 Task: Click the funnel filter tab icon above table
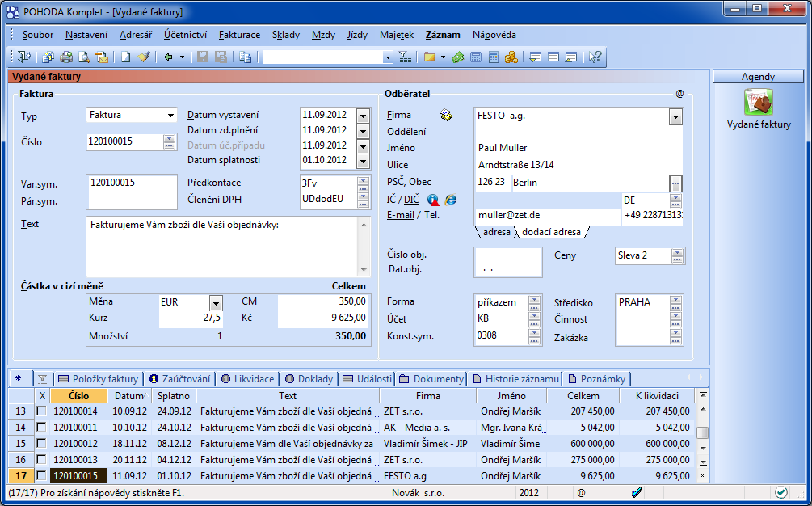[x=43, y=379]
